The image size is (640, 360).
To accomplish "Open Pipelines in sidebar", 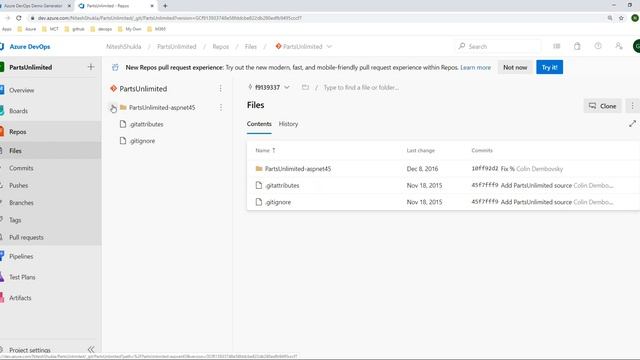I will tap(21, 256).
